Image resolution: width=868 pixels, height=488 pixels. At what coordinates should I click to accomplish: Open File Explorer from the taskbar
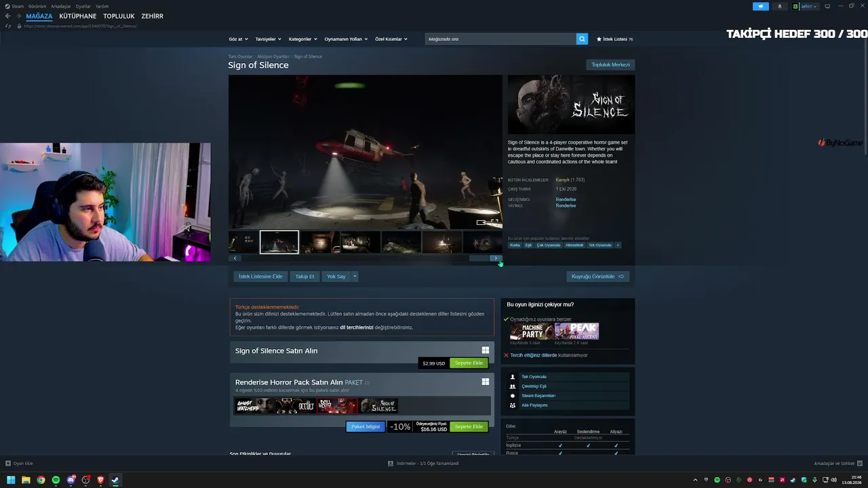26,480
